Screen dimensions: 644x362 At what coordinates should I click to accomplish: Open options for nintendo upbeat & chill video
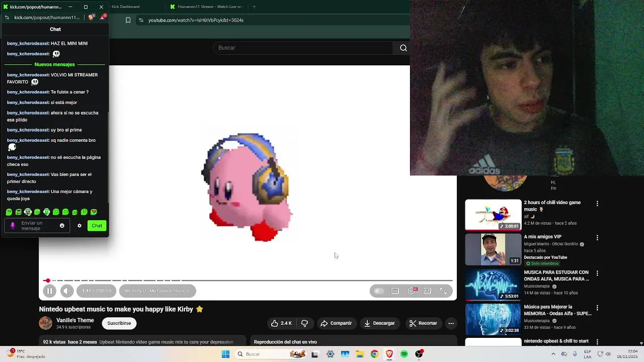[x=597, y=342]
